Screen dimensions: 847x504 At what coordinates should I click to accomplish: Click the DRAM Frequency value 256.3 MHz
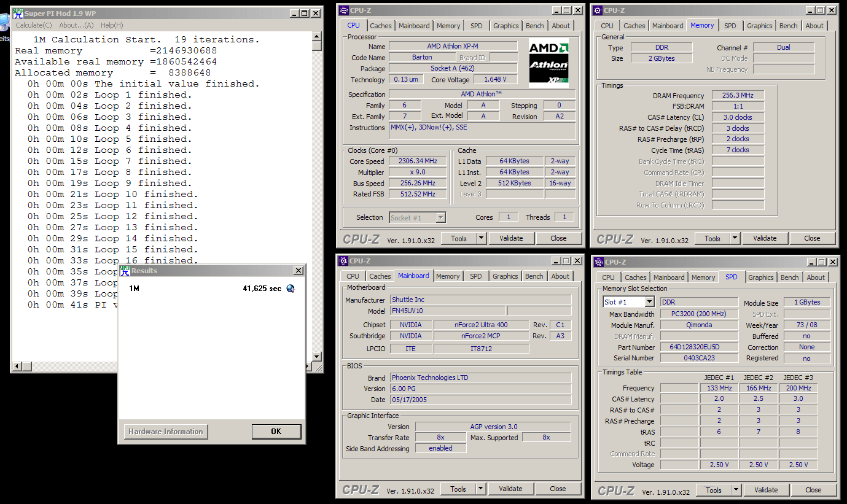click(738, 95)
